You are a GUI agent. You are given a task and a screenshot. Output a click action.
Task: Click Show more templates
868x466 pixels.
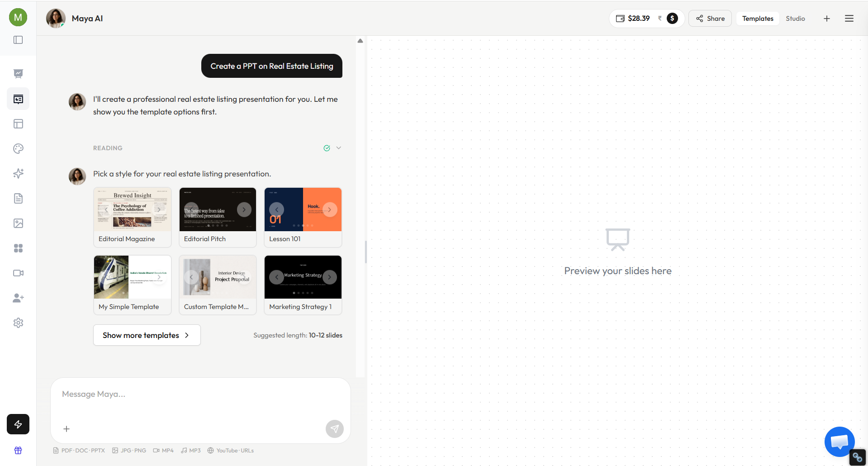coord(147,335)
